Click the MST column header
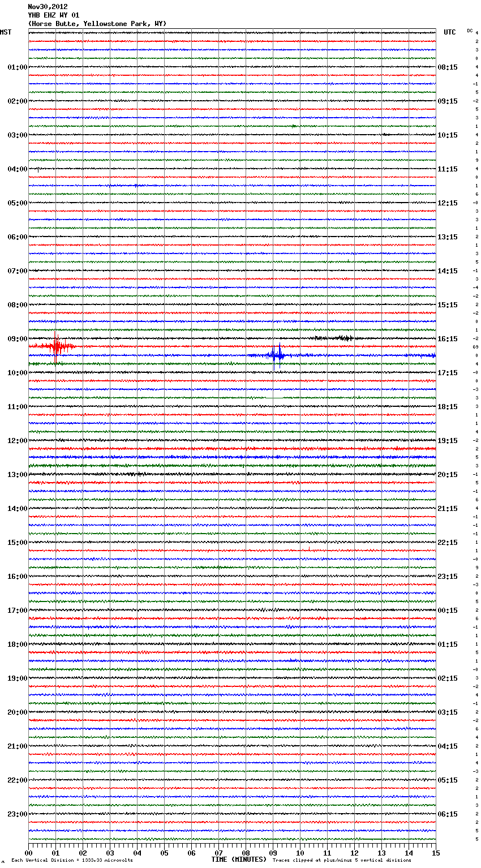The height and width of the screenshot is (868, 481). pyautogui.click(x=6, y=32)
